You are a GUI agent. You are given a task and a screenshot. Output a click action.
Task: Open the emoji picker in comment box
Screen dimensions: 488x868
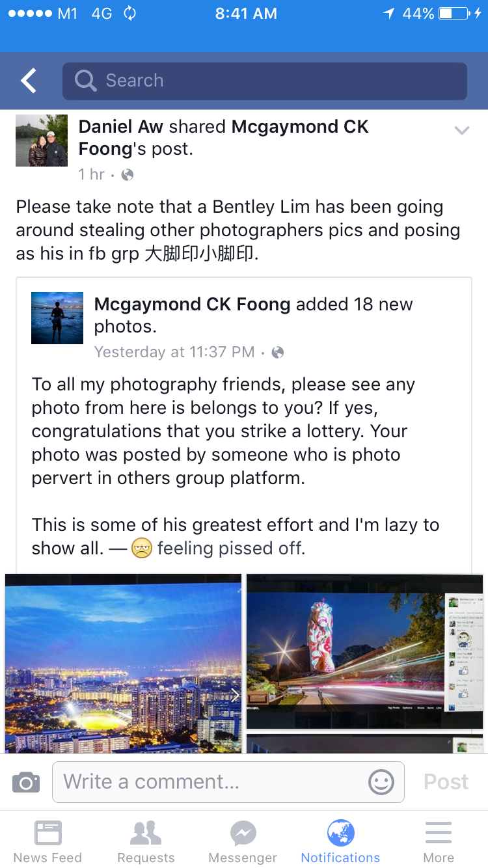click(x=381, y=781)
